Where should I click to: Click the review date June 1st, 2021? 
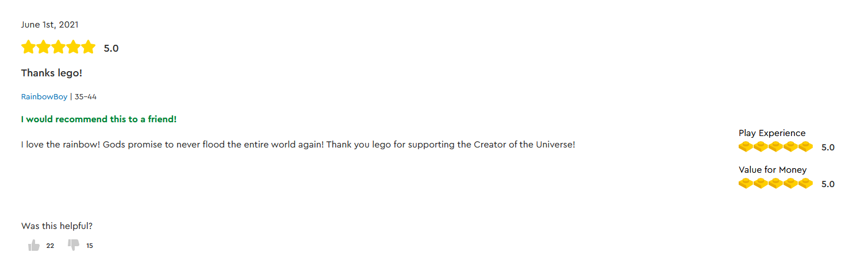[x=50, y=25]
